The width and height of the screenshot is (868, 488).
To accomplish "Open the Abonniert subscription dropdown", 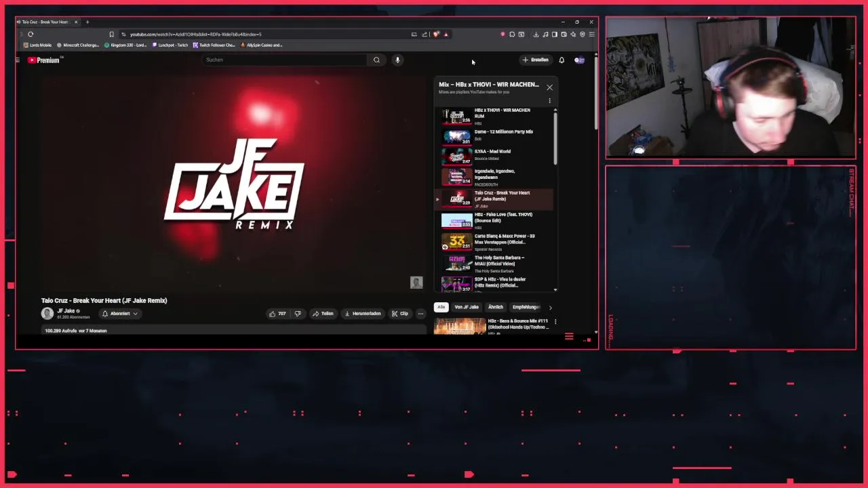I will 120,314.
